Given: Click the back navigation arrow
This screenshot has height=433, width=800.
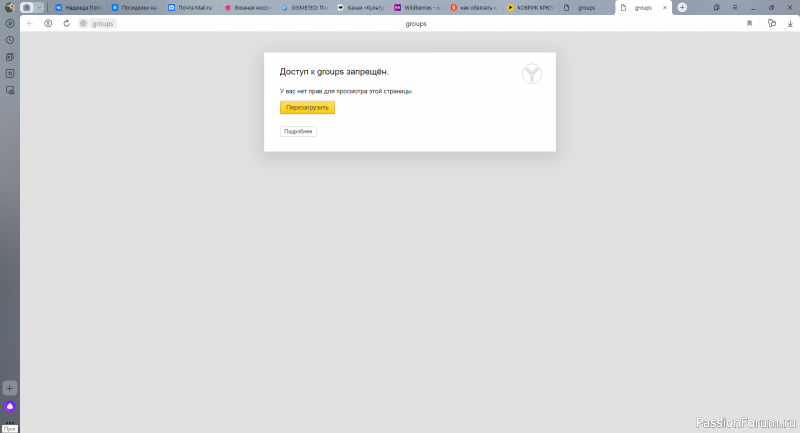Looking at the screenshot, I should coord(30,23).
